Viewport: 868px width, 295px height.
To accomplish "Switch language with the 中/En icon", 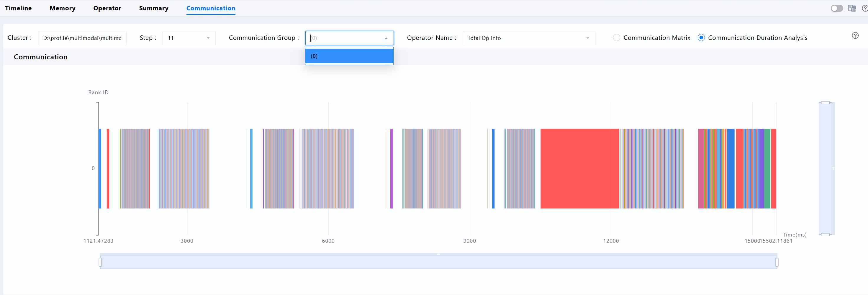I will pos(852,8).
